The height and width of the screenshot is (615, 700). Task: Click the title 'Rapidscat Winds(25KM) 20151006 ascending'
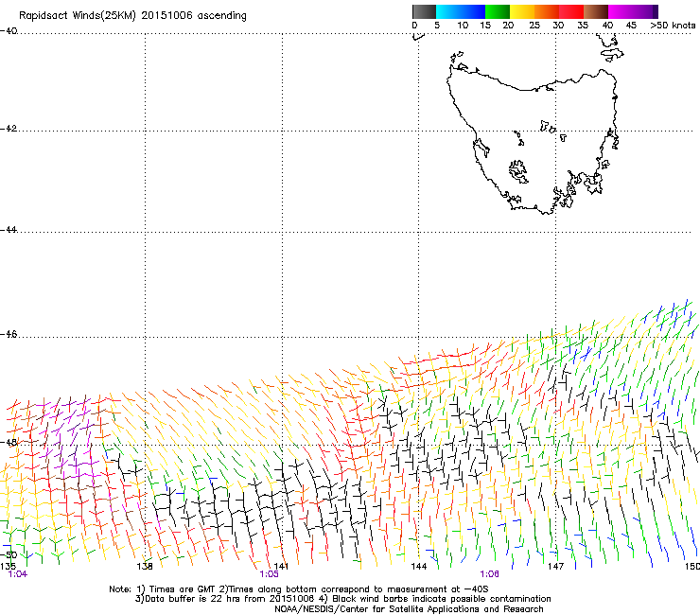pyautogui.click(x=132, y=16)
